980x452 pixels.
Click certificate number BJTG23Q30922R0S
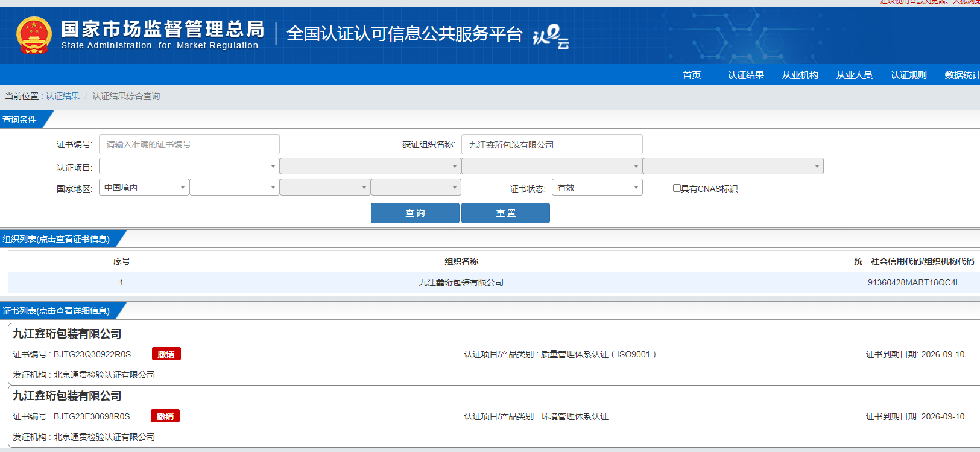click(92, 354)
